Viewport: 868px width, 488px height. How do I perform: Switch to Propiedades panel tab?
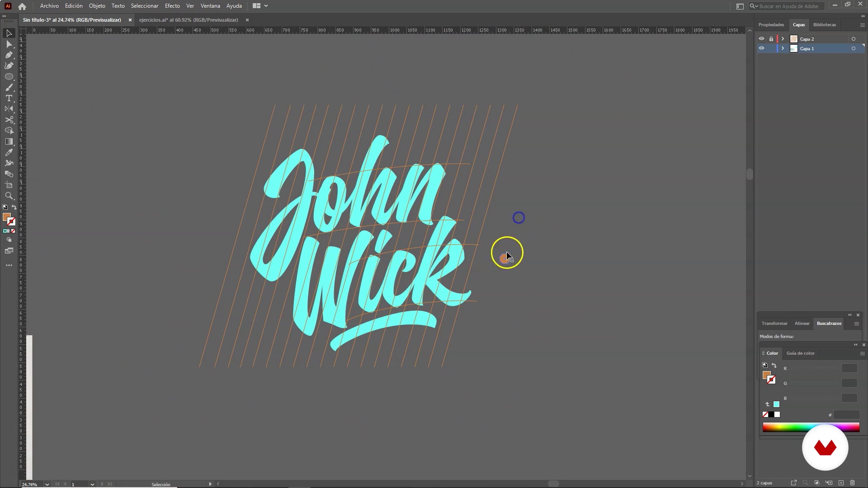pyautogui.click(x=771, y=25)
